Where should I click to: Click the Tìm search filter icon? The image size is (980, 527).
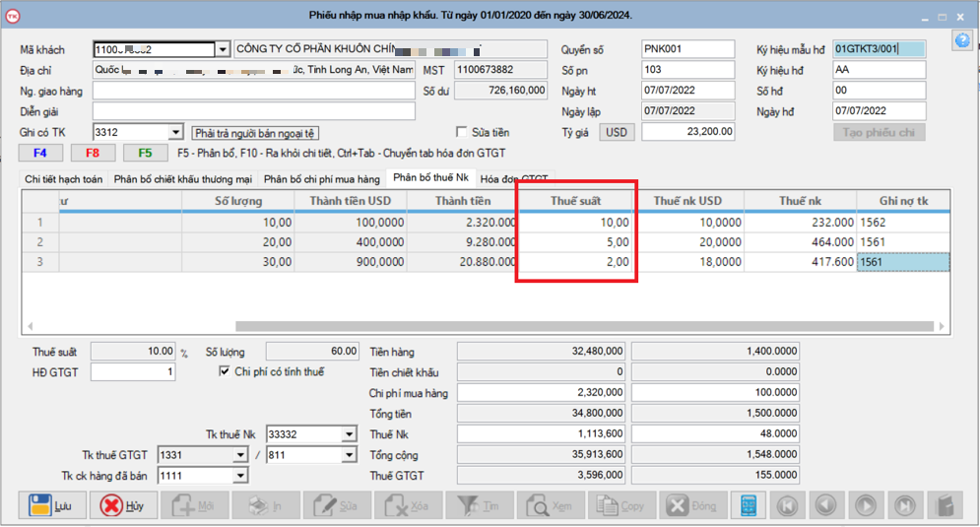click(x=480, y=505)
